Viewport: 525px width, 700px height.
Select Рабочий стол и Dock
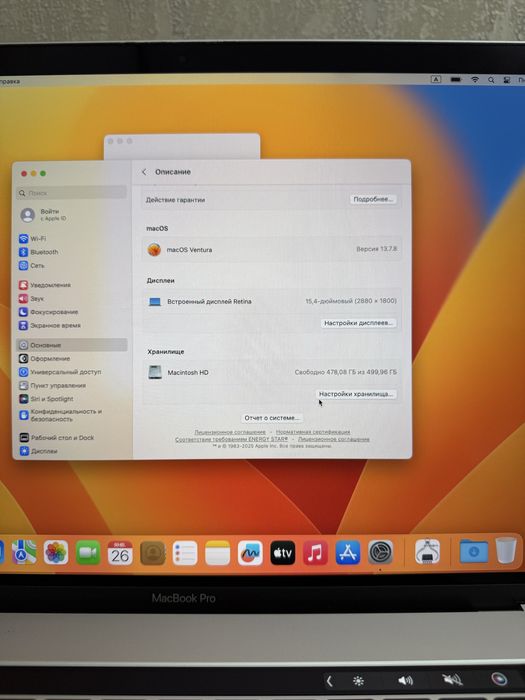tap(56, 438)
